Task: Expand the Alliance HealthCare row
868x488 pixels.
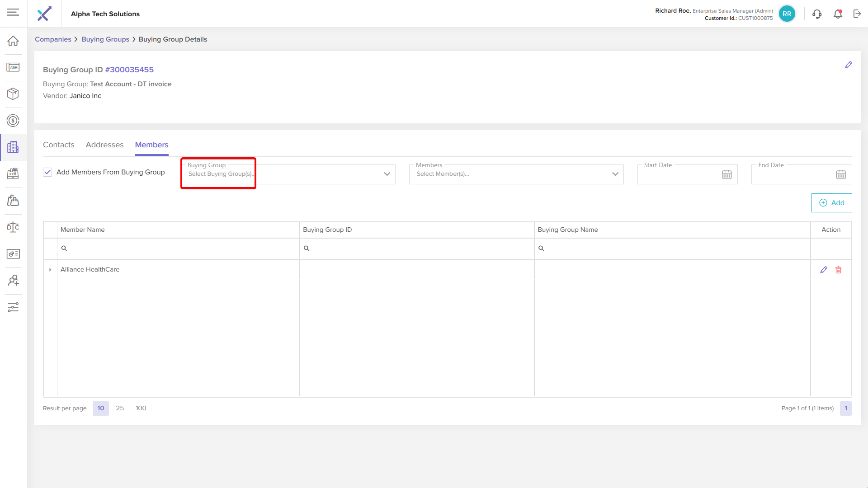Action: 50,270
